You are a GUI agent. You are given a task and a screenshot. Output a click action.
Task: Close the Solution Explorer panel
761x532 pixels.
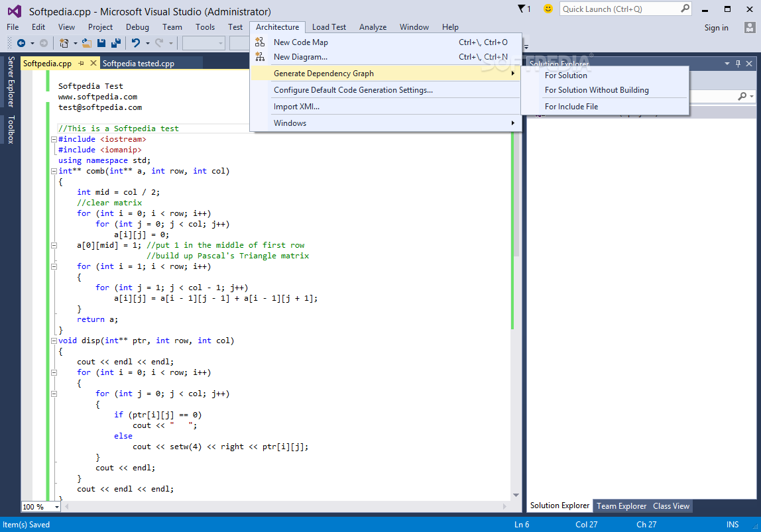tap(749, 64)
